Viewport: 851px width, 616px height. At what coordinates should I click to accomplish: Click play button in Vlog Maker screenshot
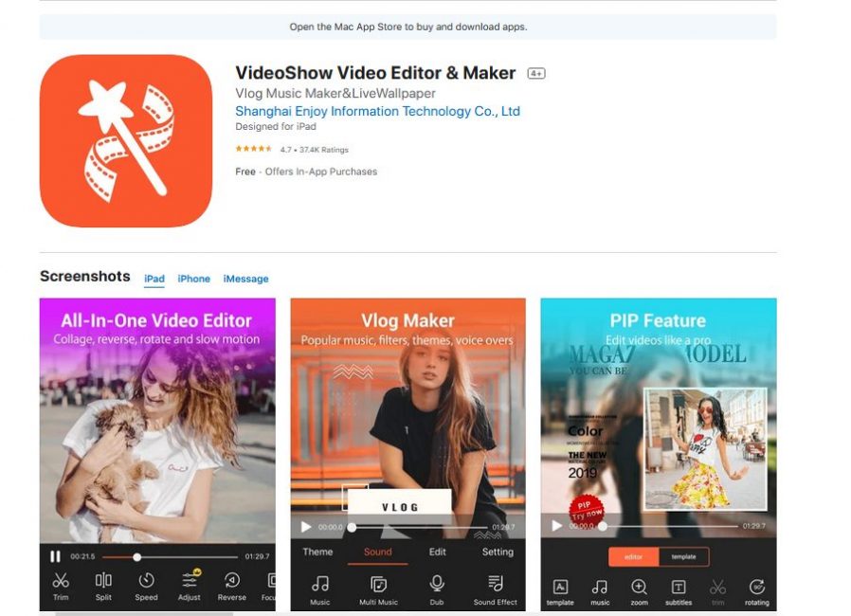[x=306, y=527]
